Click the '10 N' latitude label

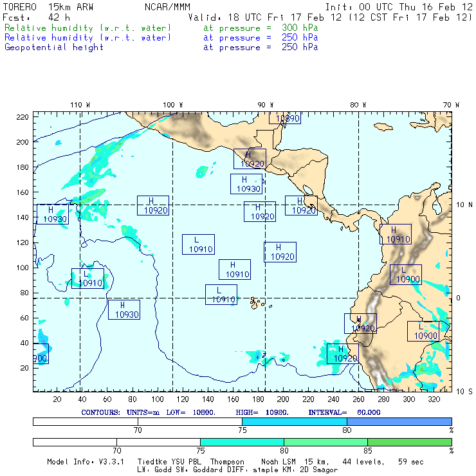pyautogui.click(x=464, y=205)
